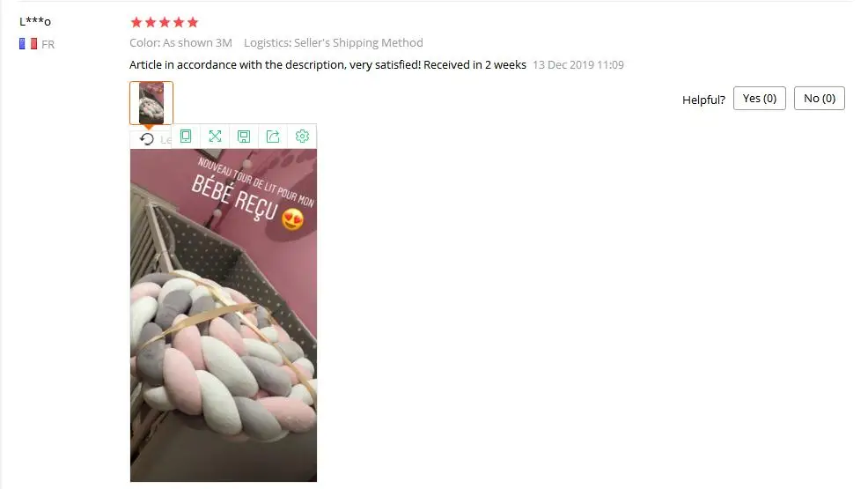This screenshot has width=868, height=489.
Task: Click the large braided crib bumper photo
Action: tap(224, 315)
